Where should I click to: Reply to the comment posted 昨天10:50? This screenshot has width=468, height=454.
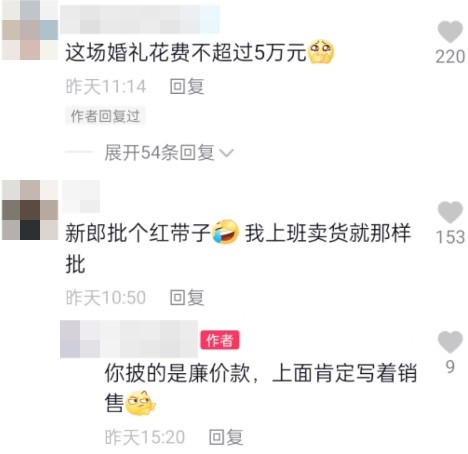click(x=187, y=297)
